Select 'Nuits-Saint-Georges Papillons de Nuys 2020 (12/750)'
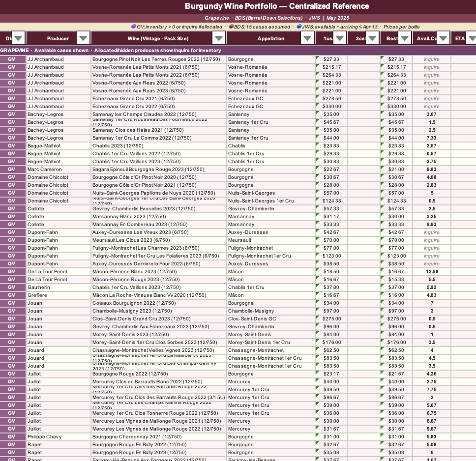This screenshot has width=476, height=461. click(x=159, y=193)
